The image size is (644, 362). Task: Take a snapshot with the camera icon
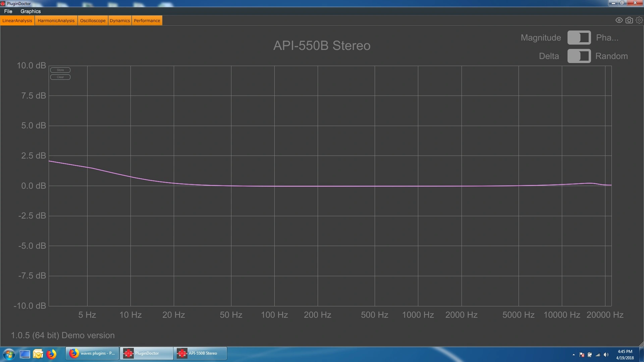(629, 20)
